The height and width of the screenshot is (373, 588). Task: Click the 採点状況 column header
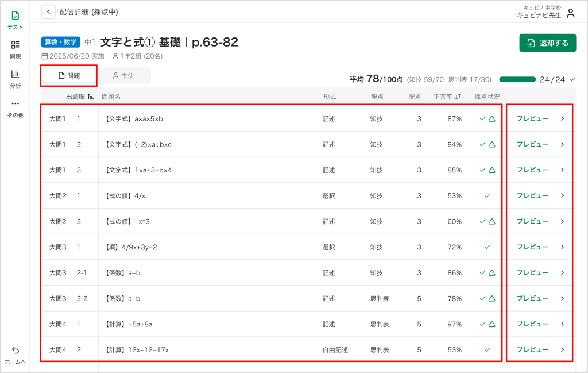[487, 97]
